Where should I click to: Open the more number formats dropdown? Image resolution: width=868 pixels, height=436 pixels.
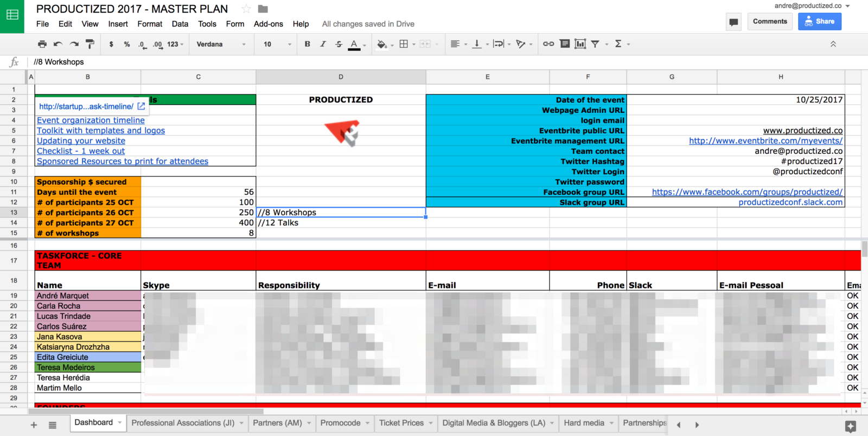pyautogui.click(x=175, y=44)
